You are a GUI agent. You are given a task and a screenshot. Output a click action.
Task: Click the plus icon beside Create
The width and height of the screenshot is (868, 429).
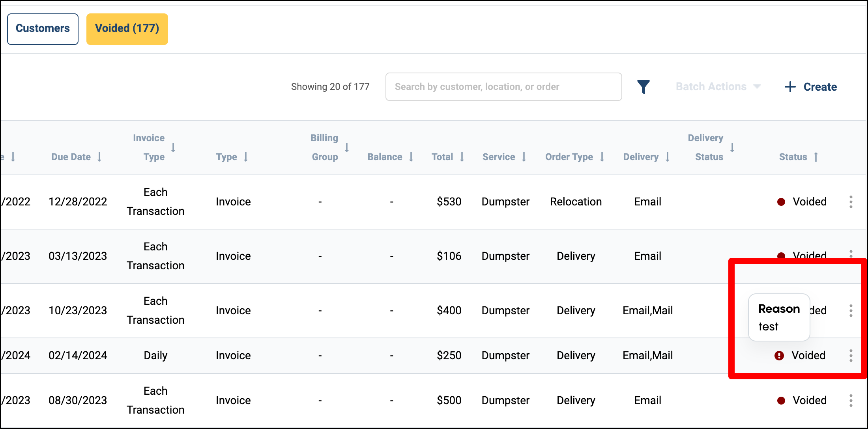coord(790,87)
